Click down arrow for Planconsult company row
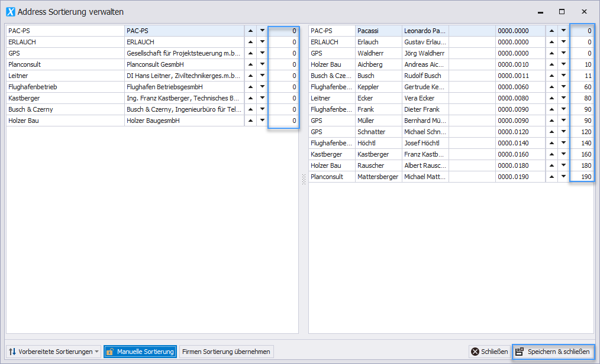The height and width of the screenshot is (364, 600). click(x=262, y=64)
